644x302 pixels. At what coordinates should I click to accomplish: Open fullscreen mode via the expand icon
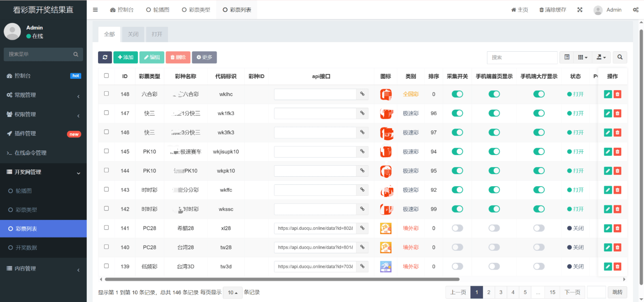pyautogui.click(x=580, y=10)
